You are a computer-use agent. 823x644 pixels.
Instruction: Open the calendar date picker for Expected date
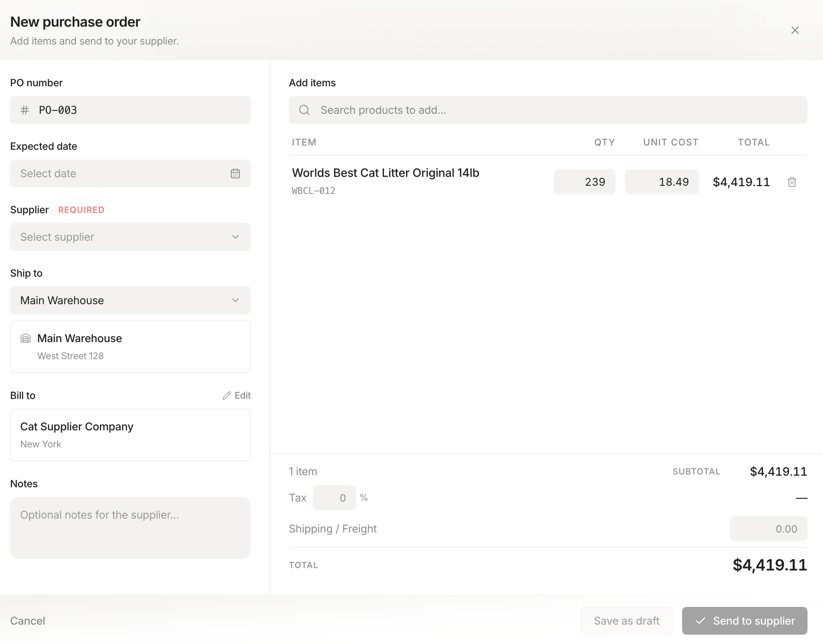pyautogui.click(x=235, y=173)
